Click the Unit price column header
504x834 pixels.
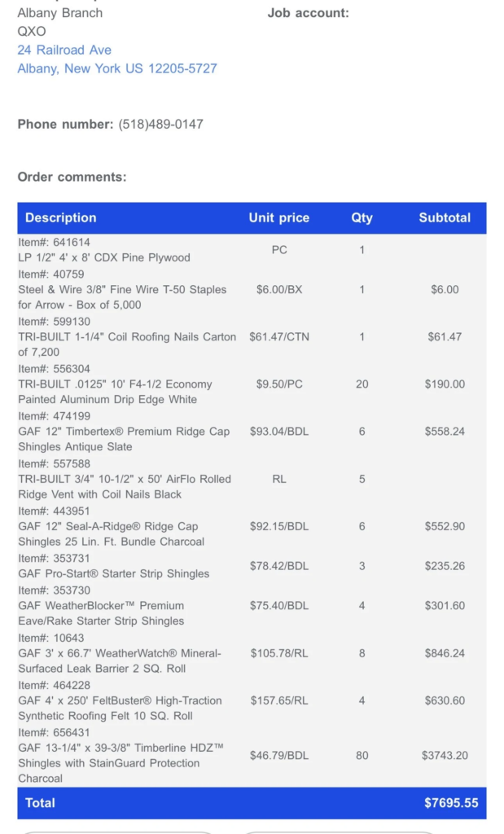point(278,217)
